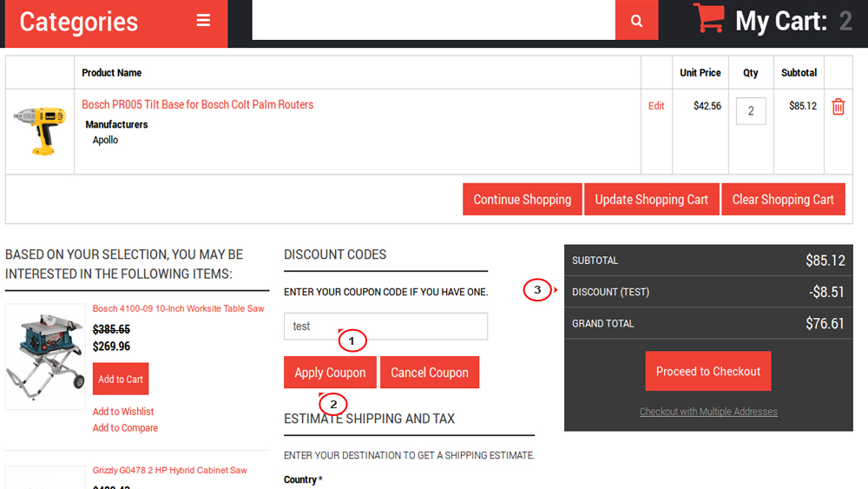The height and width of the screenshot is (489, 868).
Task: Click the Discount -$8.51 value
Action: click(826, 292)
